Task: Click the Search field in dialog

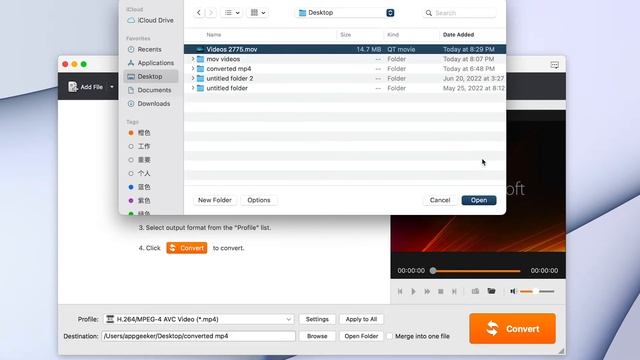Action: pos(459,13)
